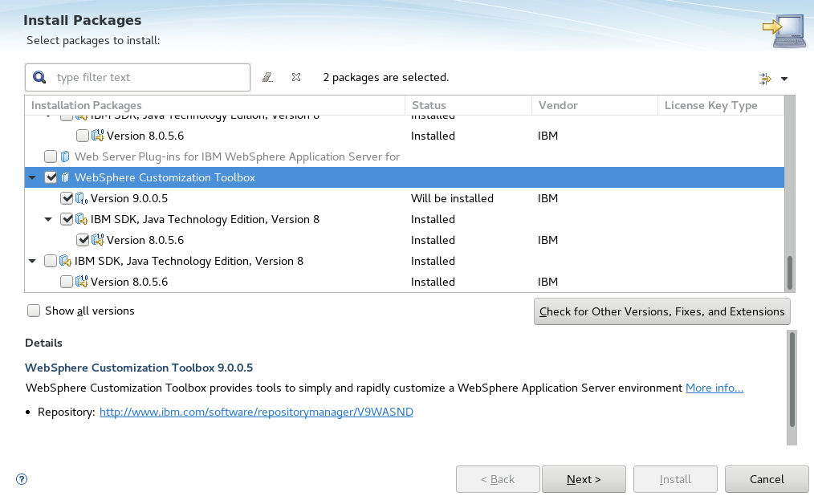Collapse the unchecked, fully visible IBM SDK tree node
Viewport: 814px width, 504px height.
pos(32,261)
